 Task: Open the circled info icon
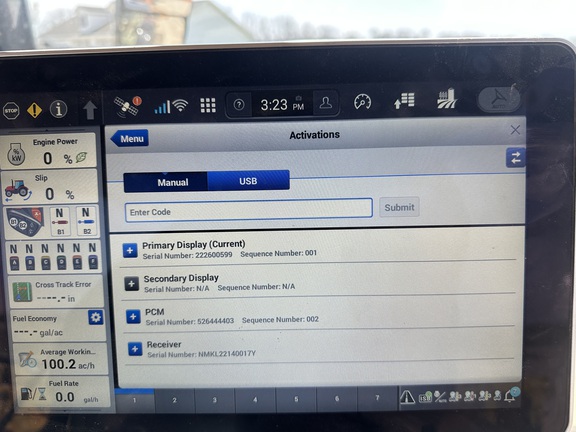(x=58, y=109)
